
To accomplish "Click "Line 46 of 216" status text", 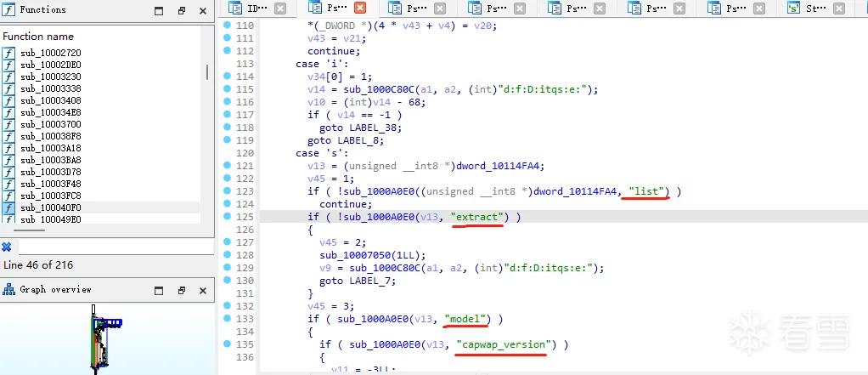I will coord(38,264).
